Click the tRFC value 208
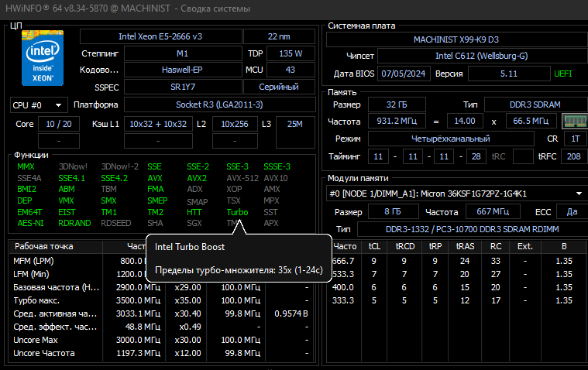 click(574, 156)
